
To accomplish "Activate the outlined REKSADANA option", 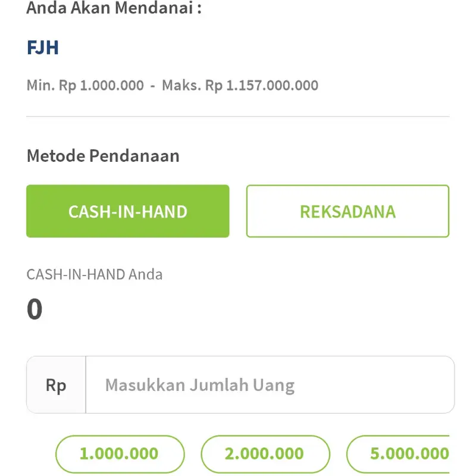I will click(347, 211).
